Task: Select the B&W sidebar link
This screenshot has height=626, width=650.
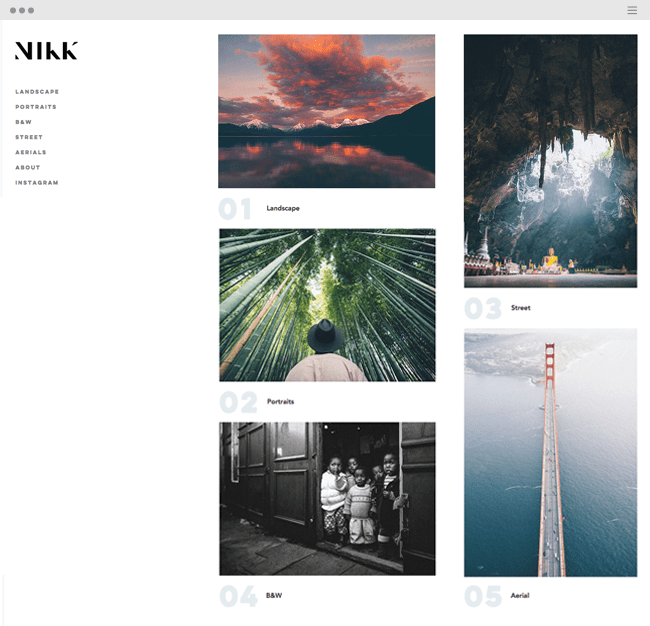Action: pyautogui.click(x=23, y=122)
